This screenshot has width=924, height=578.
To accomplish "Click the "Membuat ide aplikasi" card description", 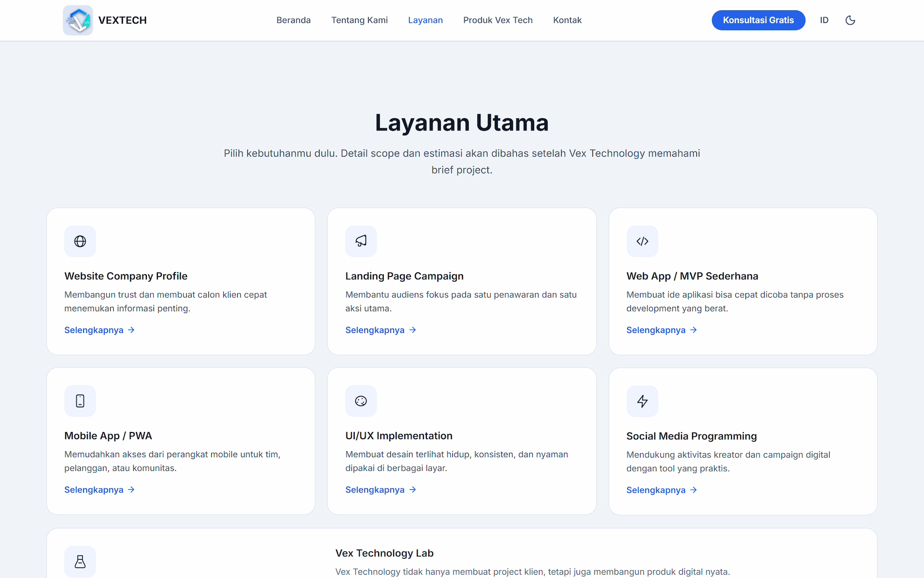I will coord(735,302).
